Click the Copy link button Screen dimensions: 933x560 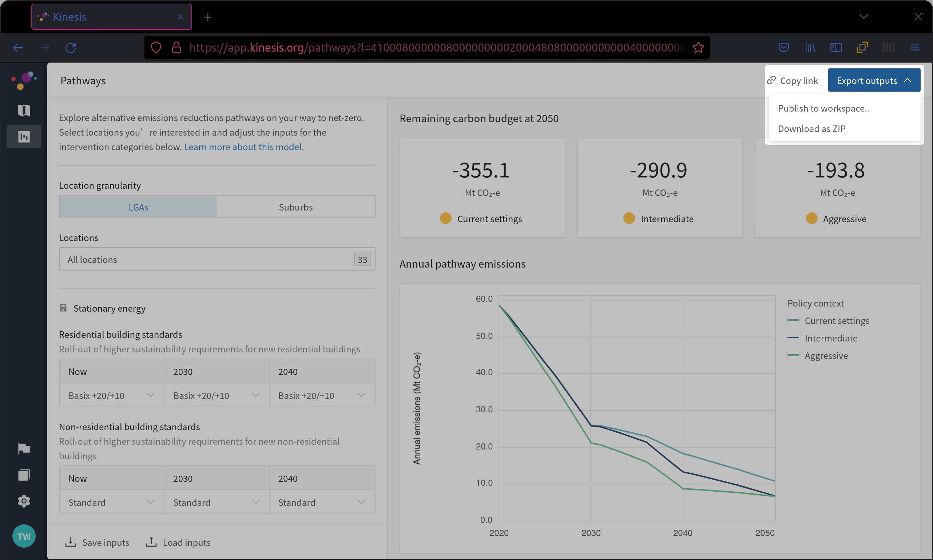[x=792, y=80]
